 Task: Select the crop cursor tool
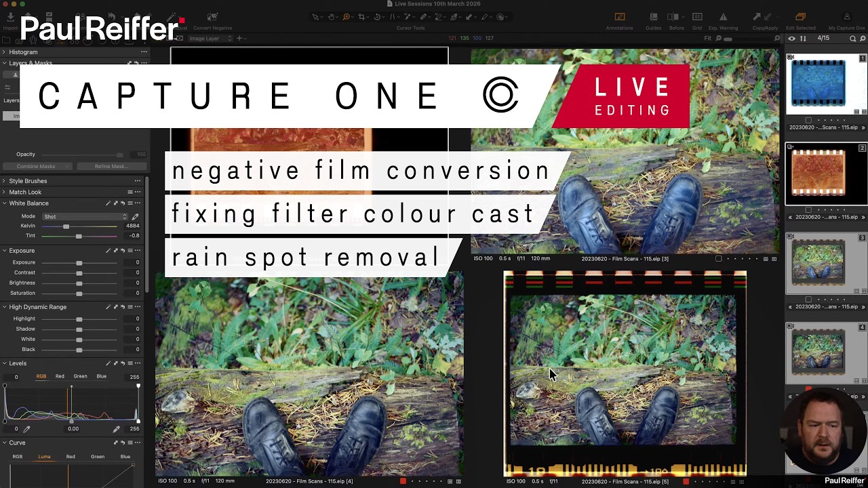pyautogui.click(x=361, y=17)
